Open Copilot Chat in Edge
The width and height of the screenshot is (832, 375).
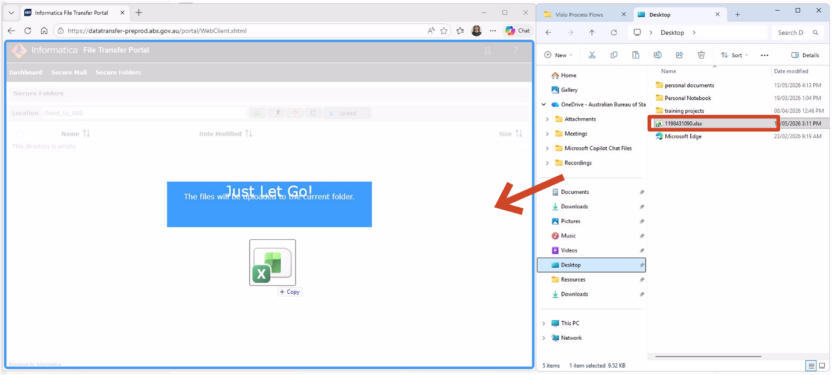[x=517, y=31]
